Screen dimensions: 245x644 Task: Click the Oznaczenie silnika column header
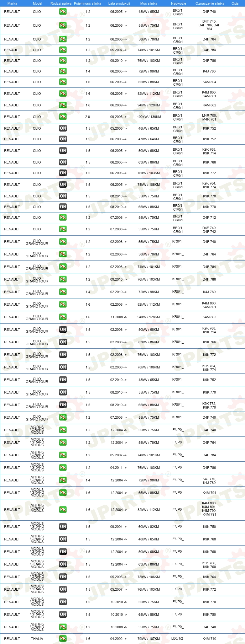pyautogui.click(x=210, y=3)
